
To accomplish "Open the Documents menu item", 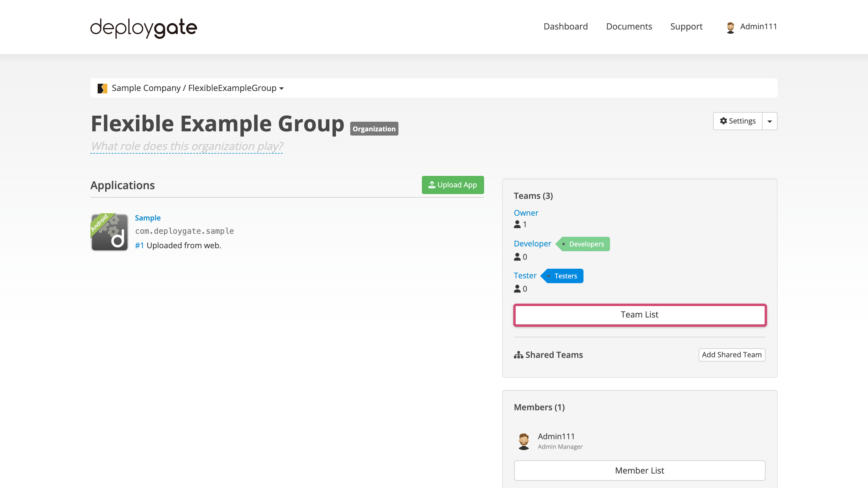I will tap(629, 26).
